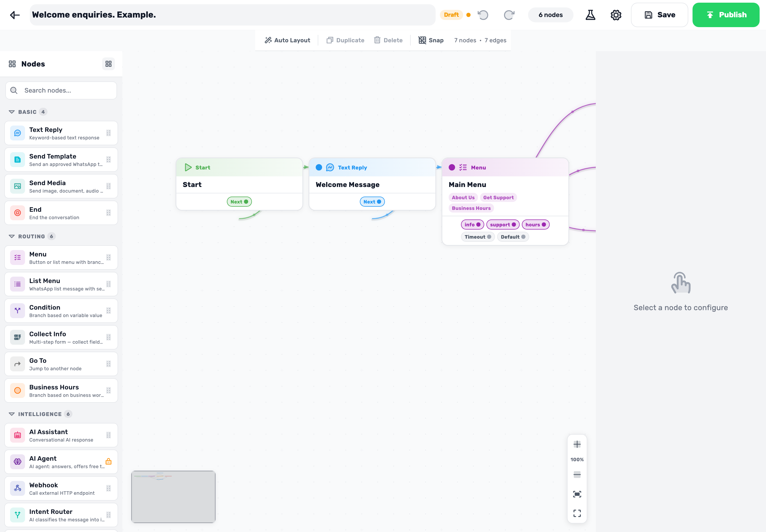
Task: Redo the last change
Action: [x=509, y=15]
